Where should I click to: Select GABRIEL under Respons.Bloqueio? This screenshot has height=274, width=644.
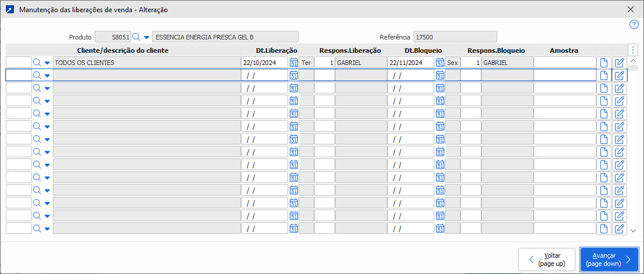(x=507, y=63)
